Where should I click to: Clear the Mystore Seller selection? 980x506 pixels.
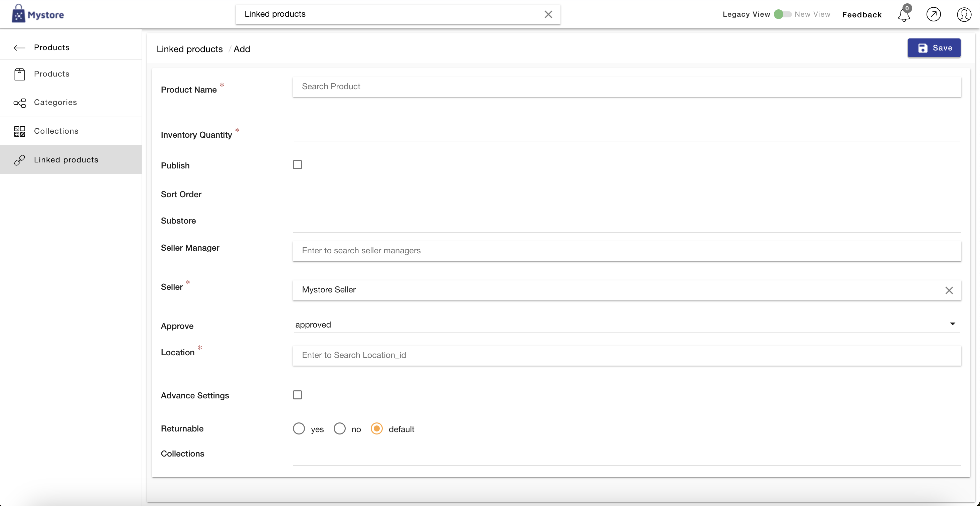pos(949,290)
